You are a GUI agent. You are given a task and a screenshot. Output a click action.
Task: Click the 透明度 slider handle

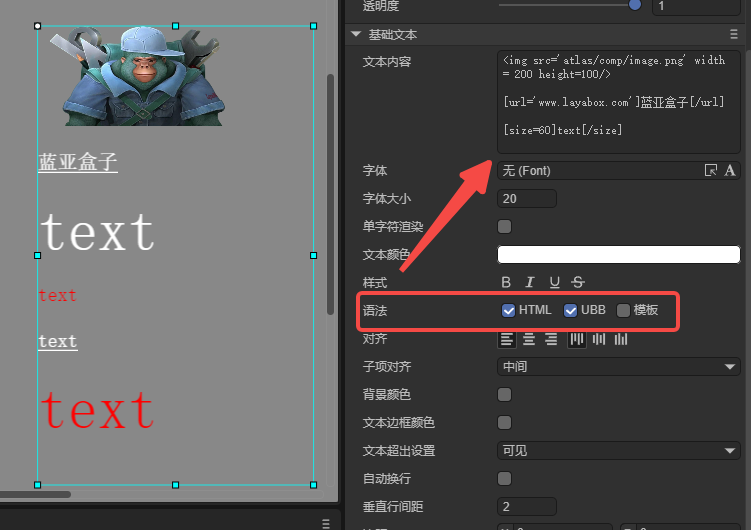point(634,5)
